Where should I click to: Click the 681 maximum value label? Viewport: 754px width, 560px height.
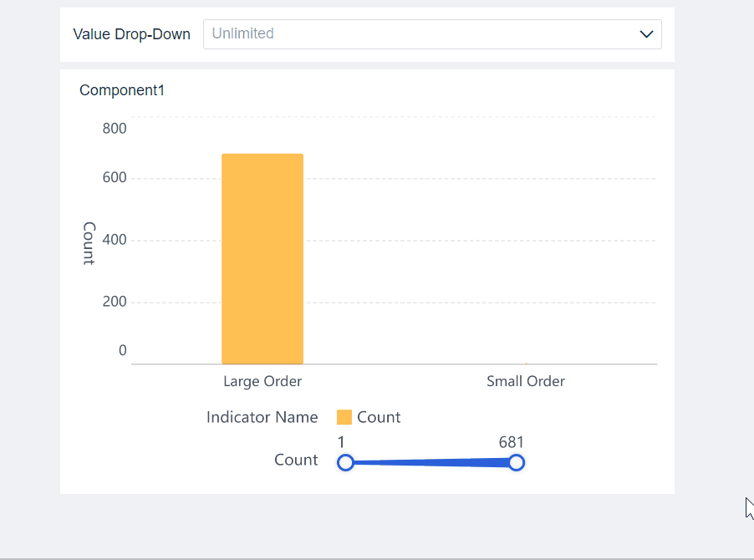click(511, 442)
